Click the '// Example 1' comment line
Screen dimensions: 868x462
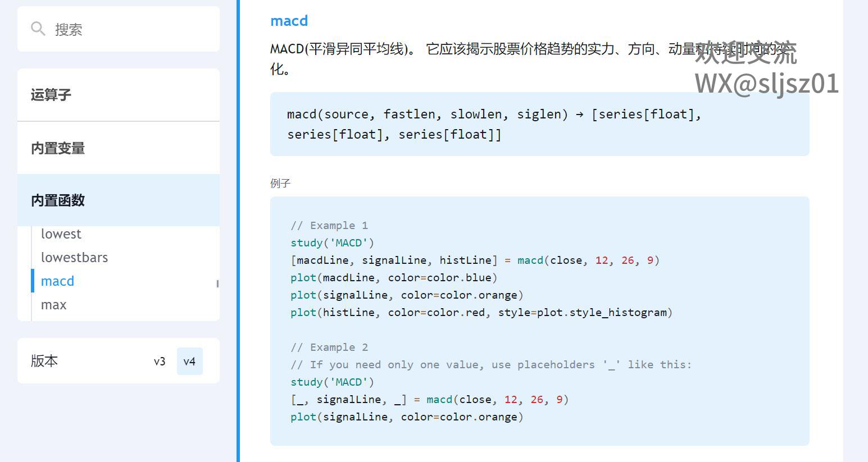[329, 226]
